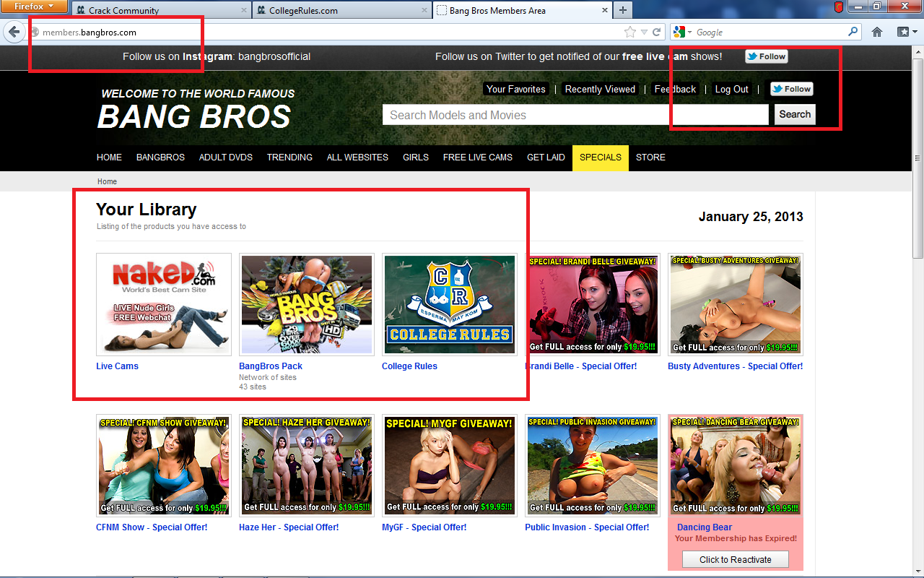Open Your Favorites link
The image size is (924, 578).
[516, 89]
